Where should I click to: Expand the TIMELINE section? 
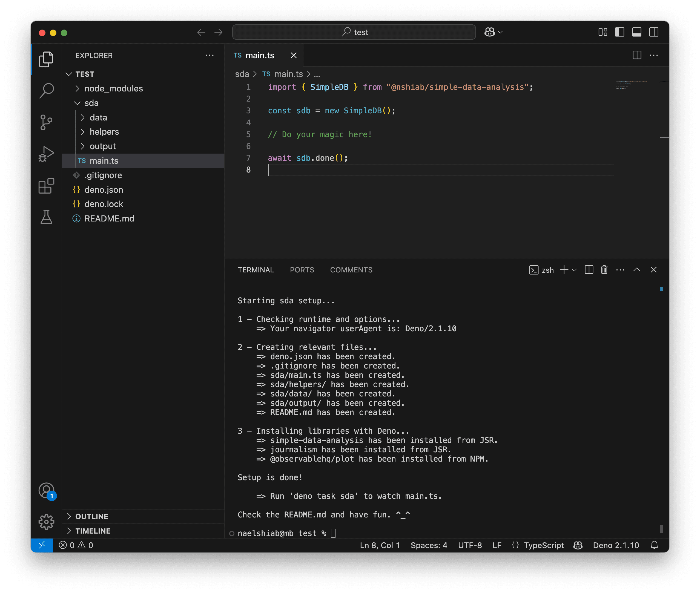(x=143, y=531)
